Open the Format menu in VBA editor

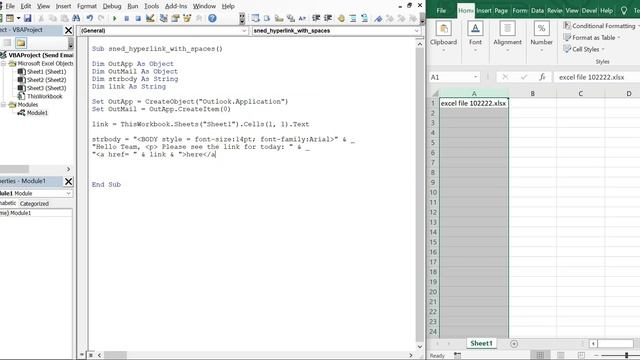[x=87, y=6]
